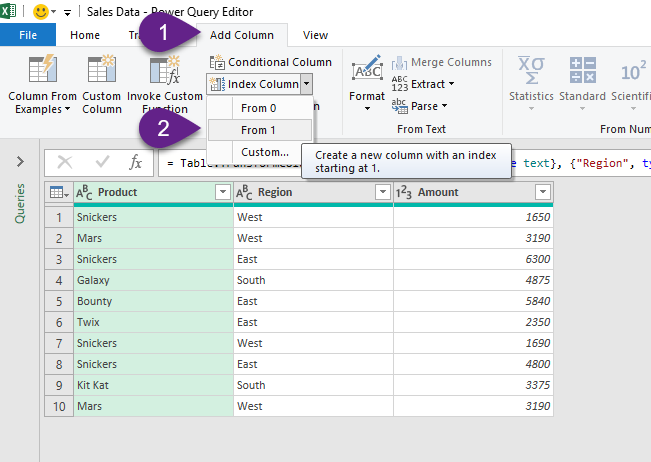Click the Index Column button
Viewport: 651px width, 462px height.
pos(254,84)
